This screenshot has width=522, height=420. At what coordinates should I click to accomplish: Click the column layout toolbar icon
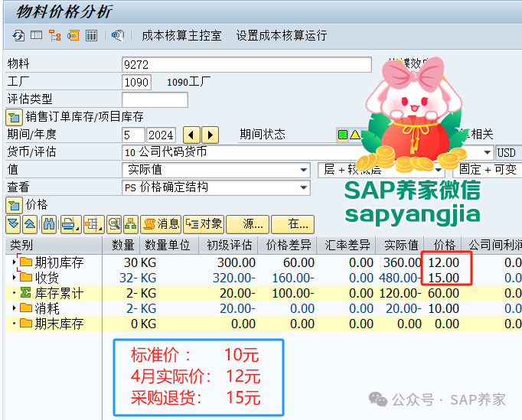click(91, 35)
